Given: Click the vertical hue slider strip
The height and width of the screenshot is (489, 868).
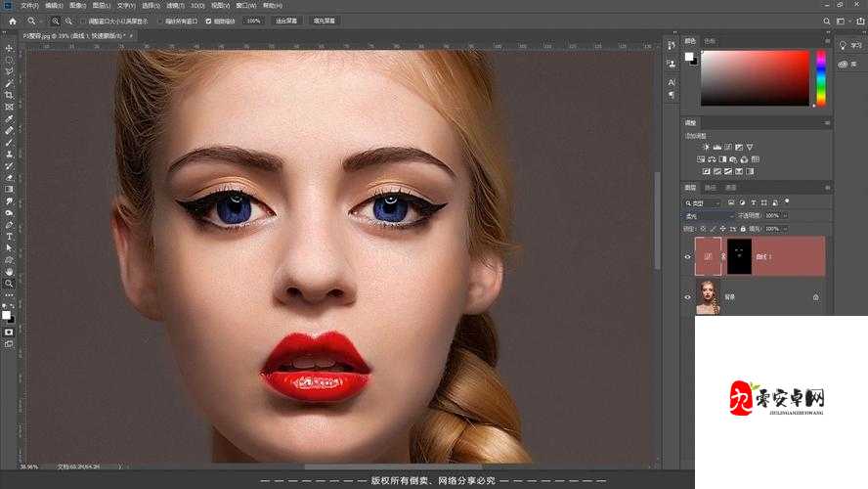Looking at the screenshot, I should [821, 78].
